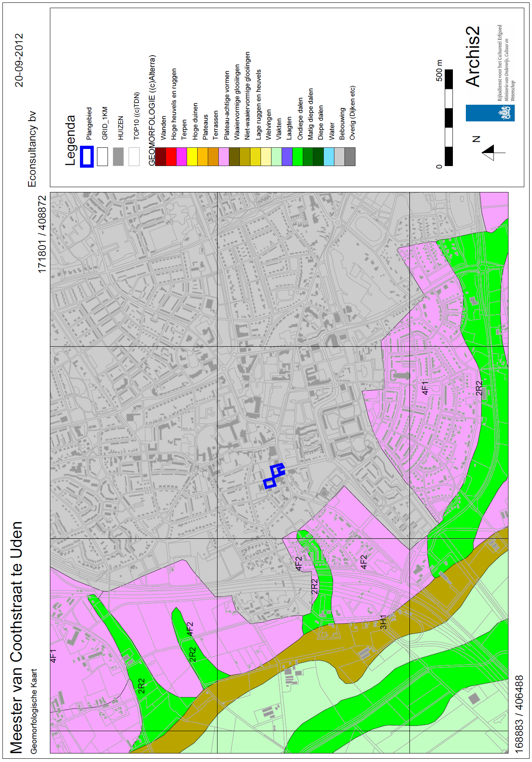Click the 'Econsultancy bv' text

32,149
